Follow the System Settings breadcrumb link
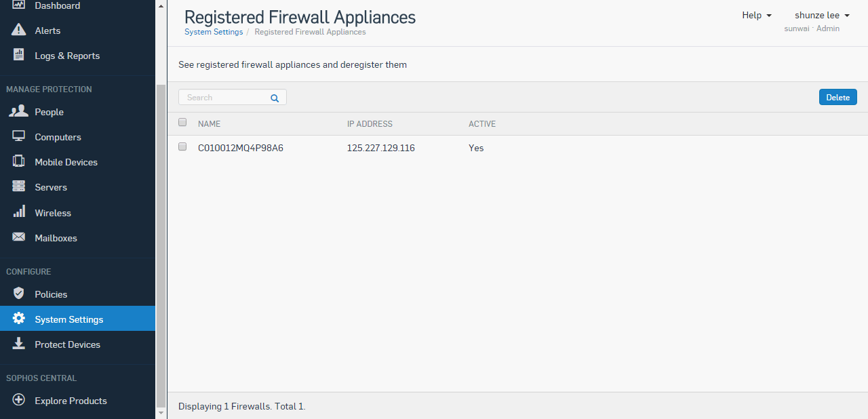Screen dimensions: 868x419 pos(214,32)
